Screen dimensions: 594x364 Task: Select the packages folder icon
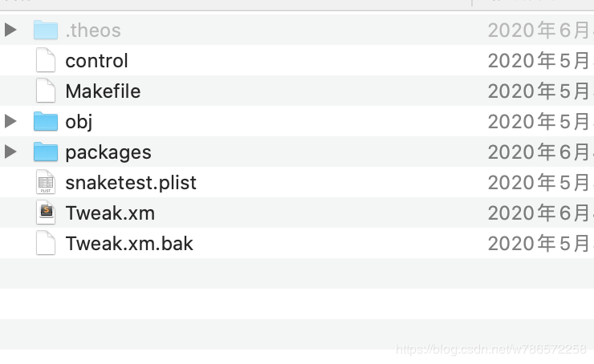46,152
